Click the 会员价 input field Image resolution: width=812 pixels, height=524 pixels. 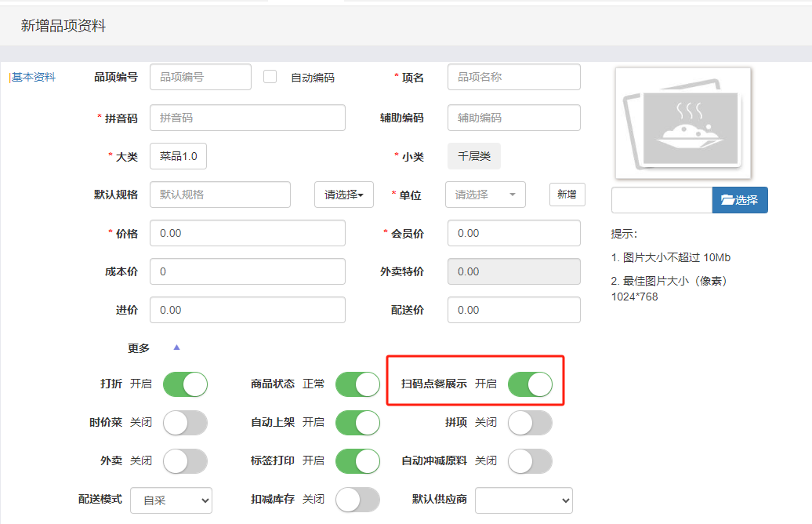(513, 233)
